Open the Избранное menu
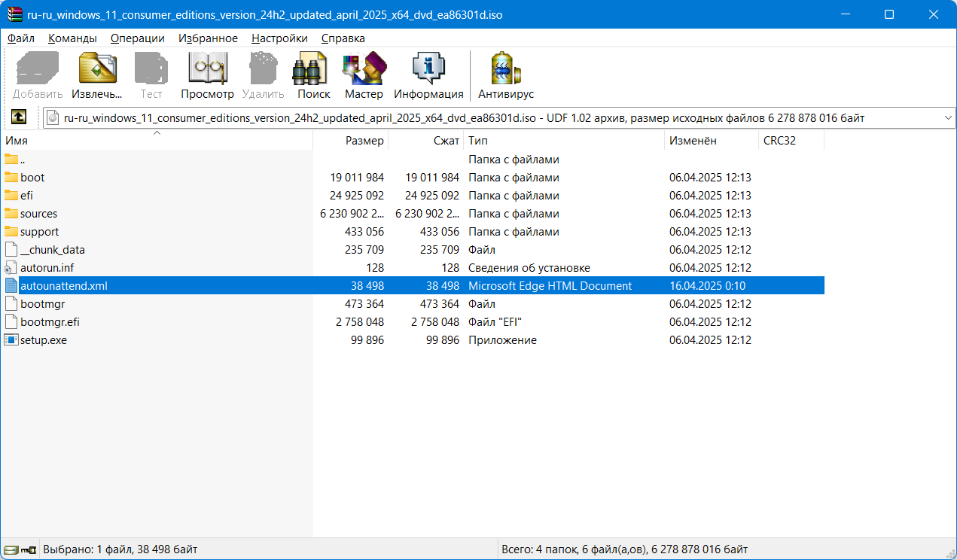 click(x=209, y=38)
